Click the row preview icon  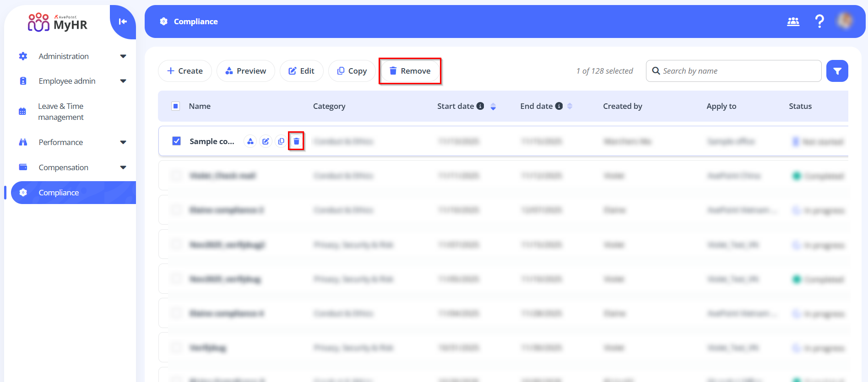(x=250, y=141)
